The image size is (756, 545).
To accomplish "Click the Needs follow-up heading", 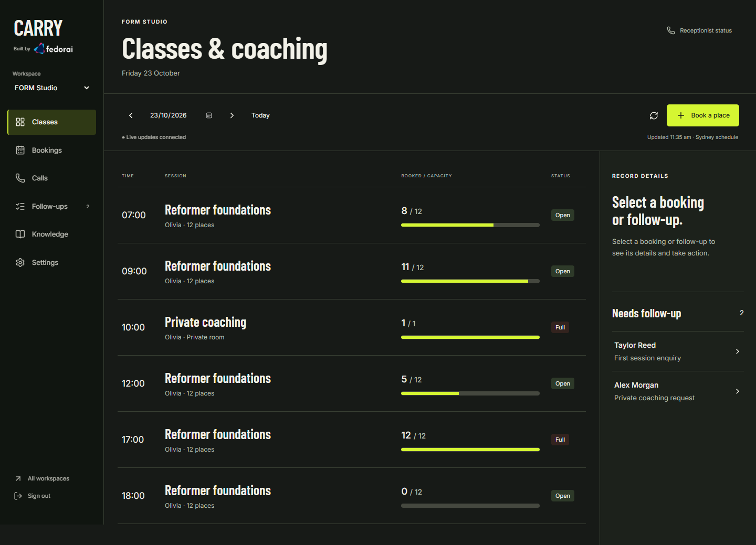I will [646, 313].
